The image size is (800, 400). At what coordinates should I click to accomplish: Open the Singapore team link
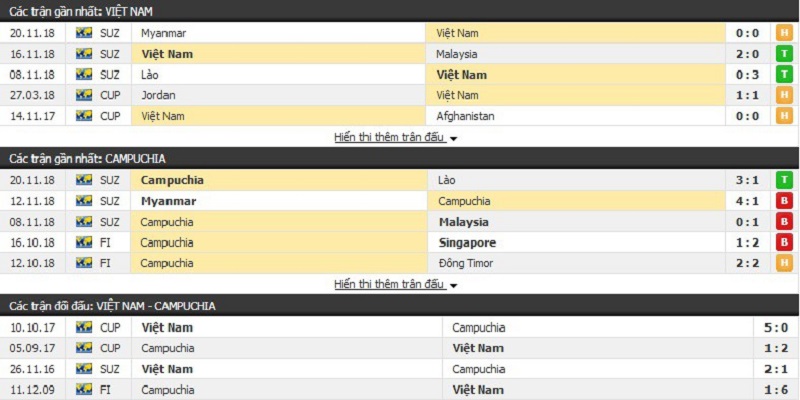[467, 242]
